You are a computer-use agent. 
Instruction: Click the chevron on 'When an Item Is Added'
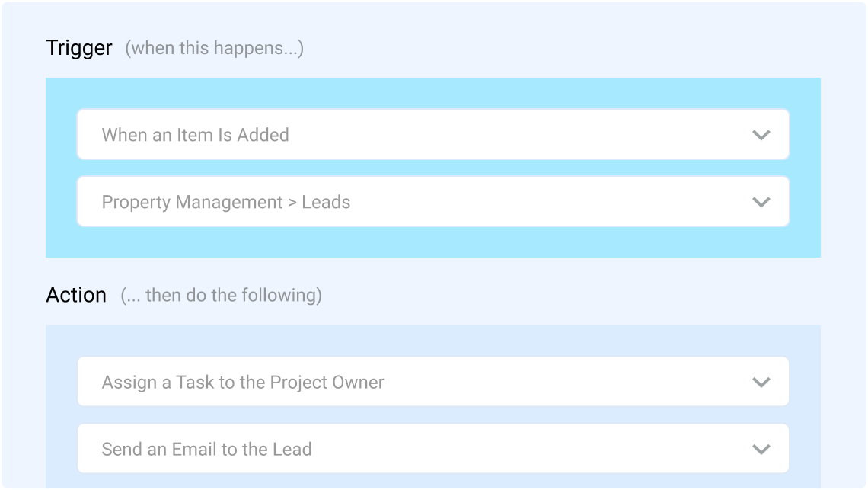tap(761, 135)
